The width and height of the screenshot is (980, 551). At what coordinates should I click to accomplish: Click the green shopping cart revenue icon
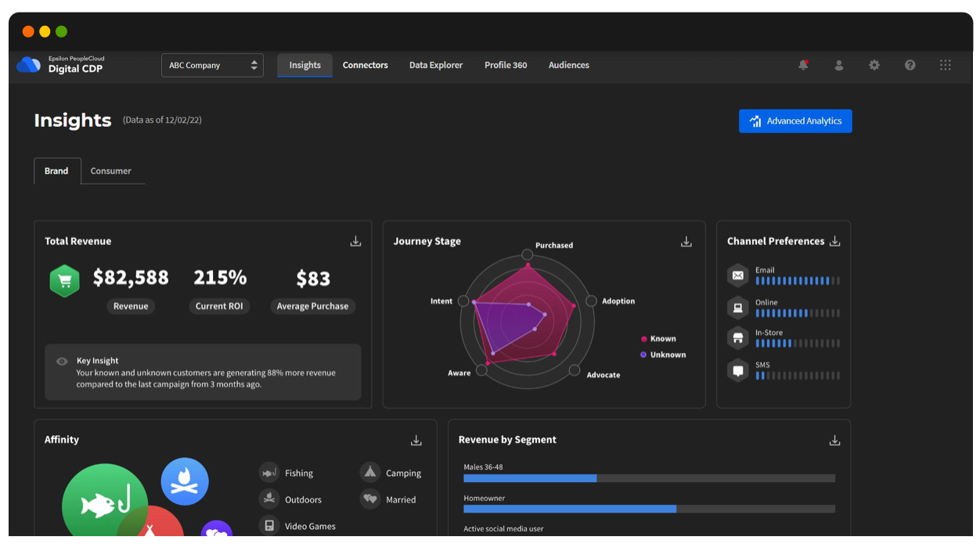pyautogui.click(x=64, y=280)
